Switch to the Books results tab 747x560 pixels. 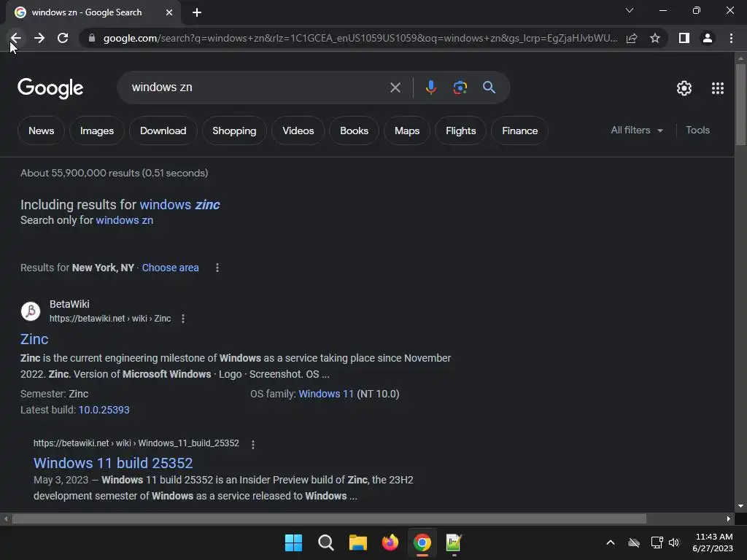tap(354, 131)
